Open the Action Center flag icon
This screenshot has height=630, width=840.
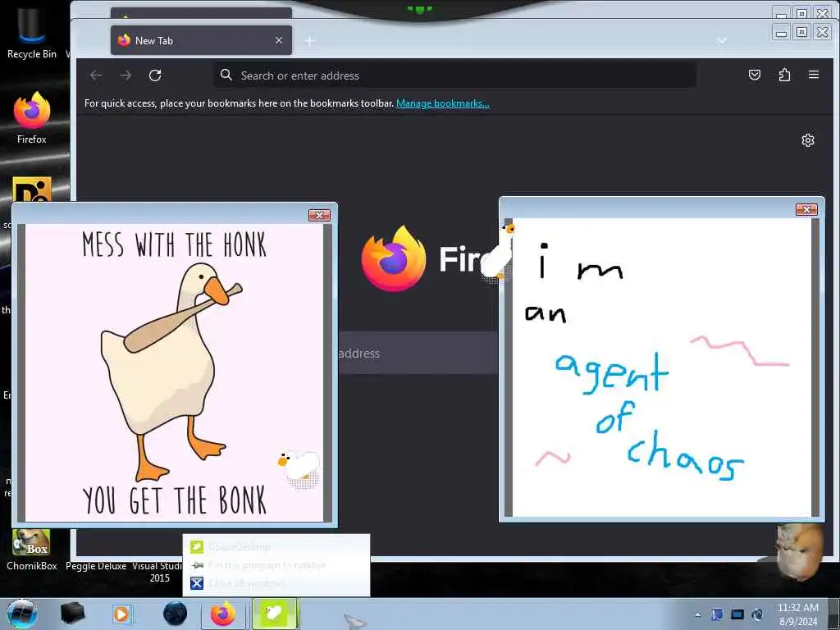coord(717,614)
